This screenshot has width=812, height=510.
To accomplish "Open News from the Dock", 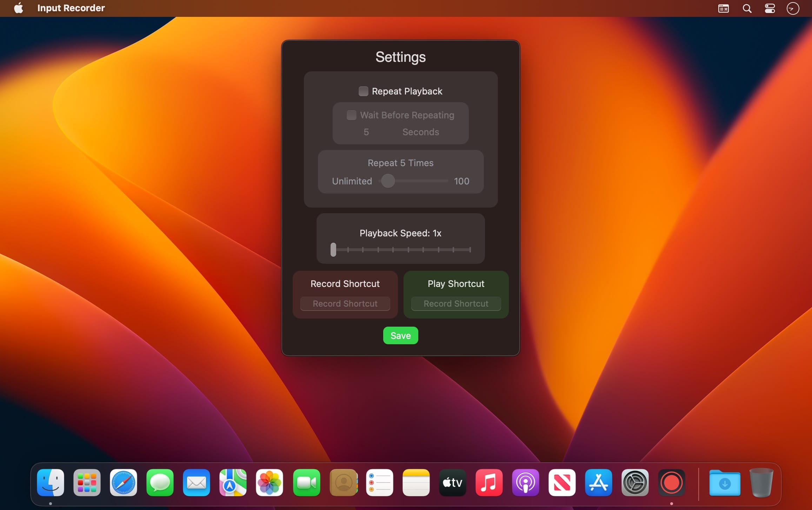I will click(562, 483).
